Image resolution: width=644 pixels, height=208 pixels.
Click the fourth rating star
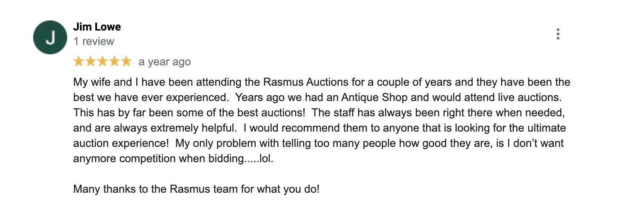point(114,62)
